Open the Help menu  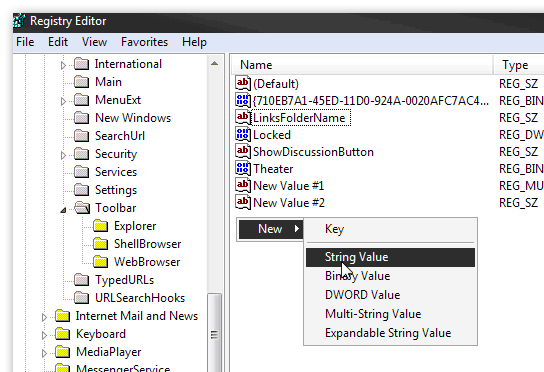pos(194,42)
